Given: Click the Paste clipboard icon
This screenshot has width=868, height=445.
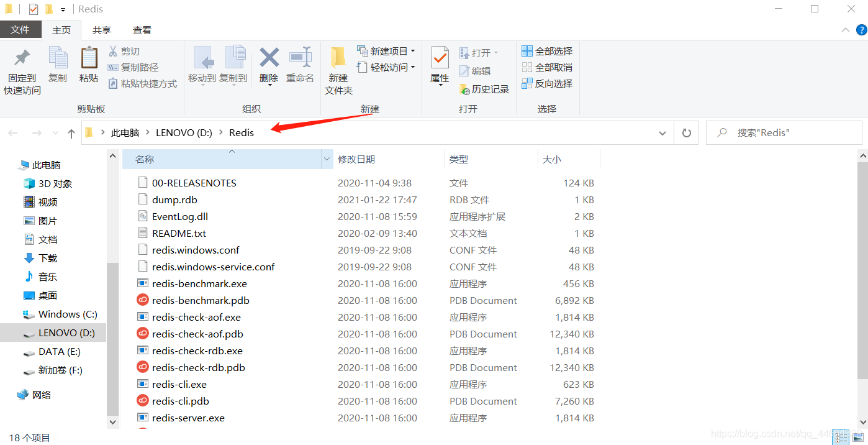Looking at the screenshot, I should tap(89, 58).
